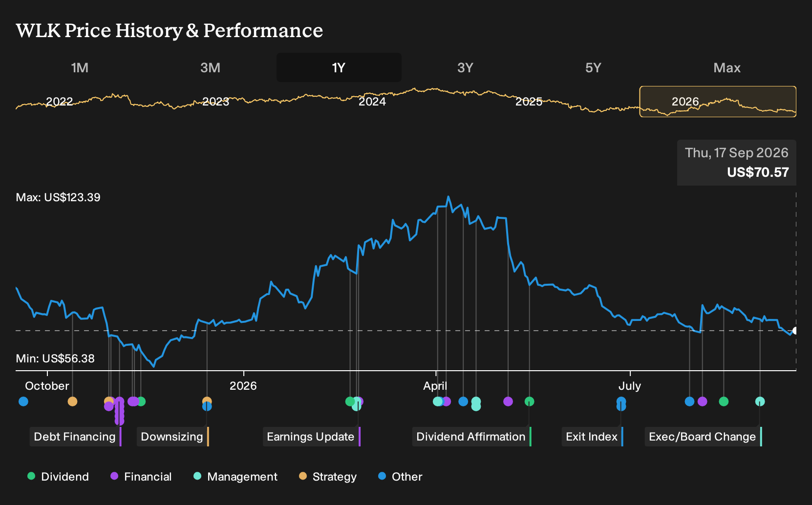Switch to the 3Y time range
This screenshot has height=505, width=812.
(465, 67)
